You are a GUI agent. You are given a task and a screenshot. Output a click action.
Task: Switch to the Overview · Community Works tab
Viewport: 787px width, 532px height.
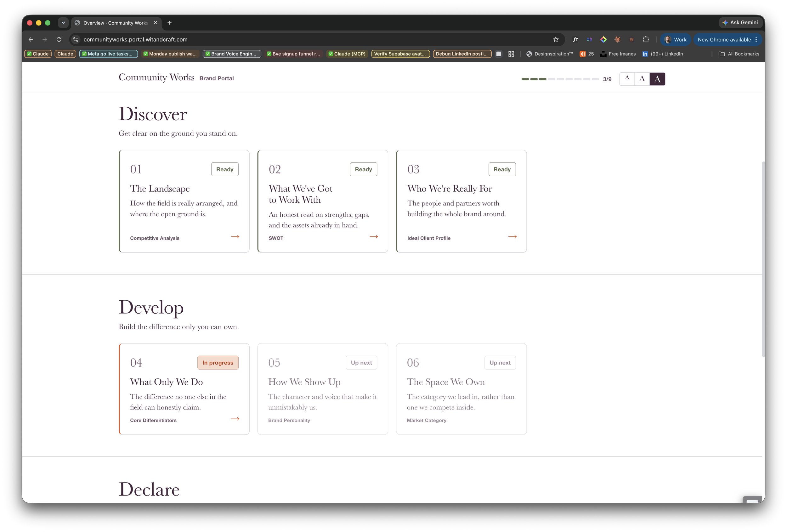[x=116, y=23]
